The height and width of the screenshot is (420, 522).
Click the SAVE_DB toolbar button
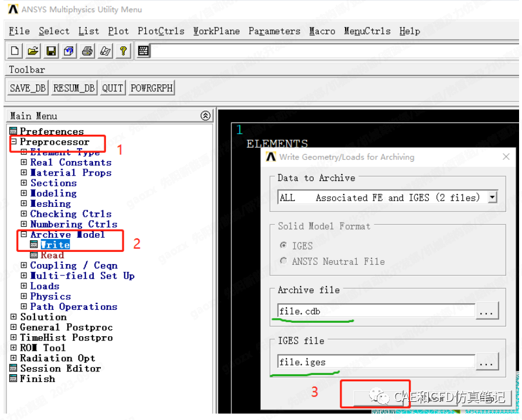point(28,88)
